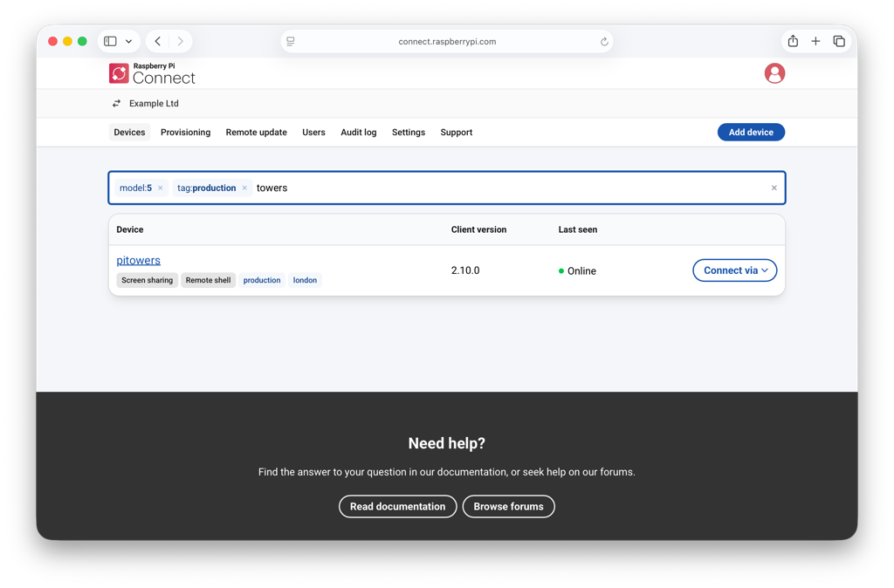Image resolution: width=894 pixels, height=588 pixels.
Task: Select the london tag on pitowers
Action: 305,279
